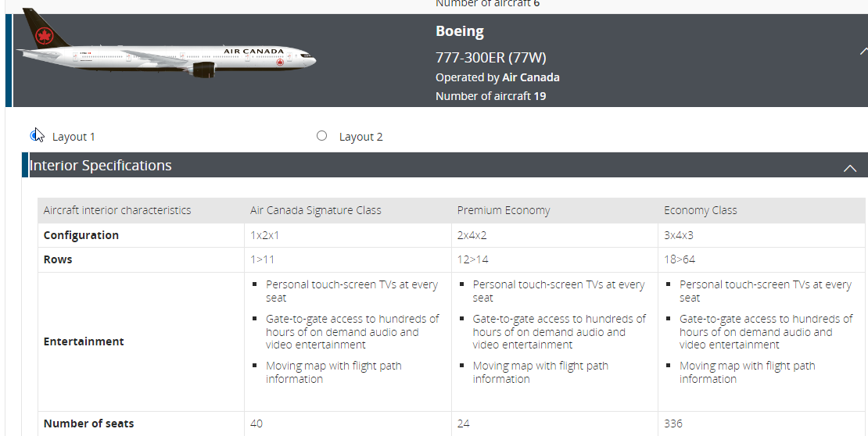This screenshot has width=868, height=436.
Task: Select the Number of seats row label
Action: [88, 423]
